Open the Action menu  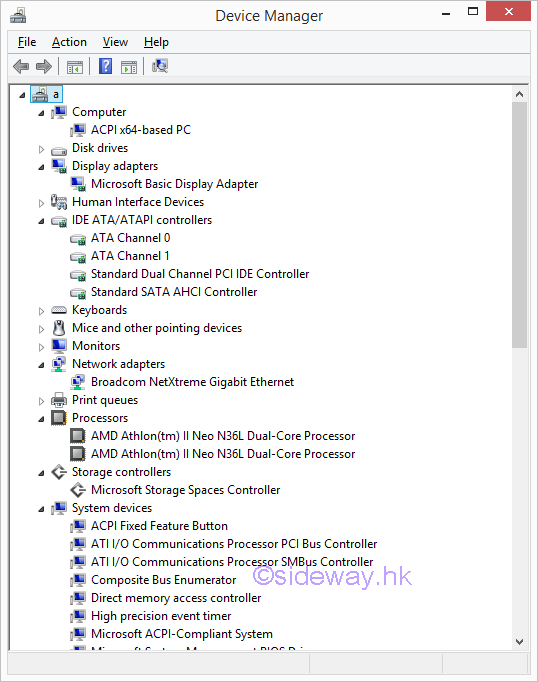pyautogui.click(x=69, y=42)
